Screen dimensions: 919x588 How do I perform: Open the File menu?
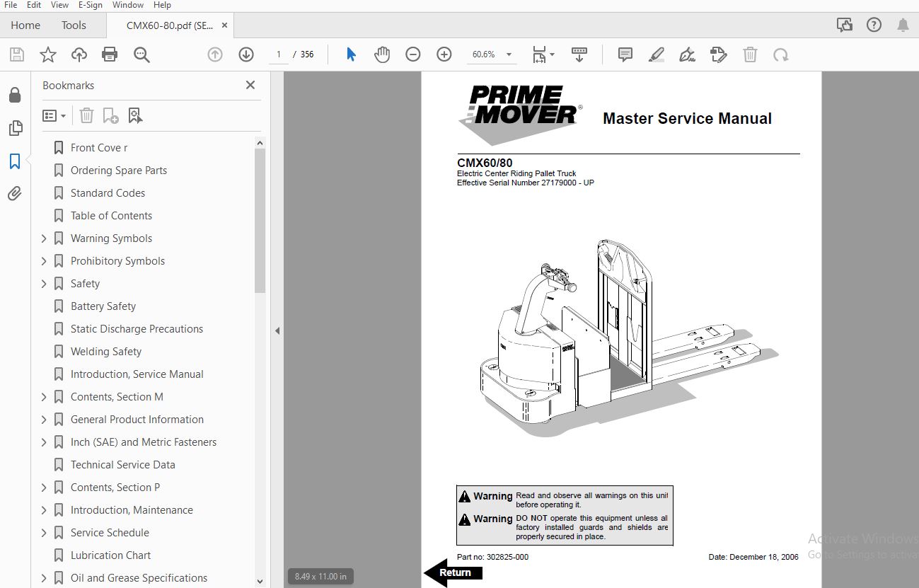coord(11,5)
